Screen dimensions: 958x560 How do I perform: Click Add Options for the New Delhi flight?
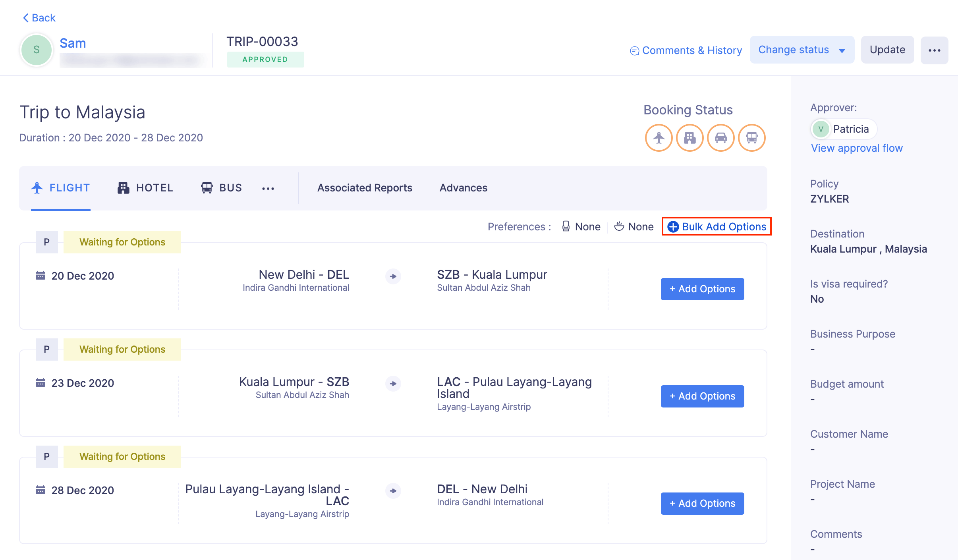[x=702, y=289]
